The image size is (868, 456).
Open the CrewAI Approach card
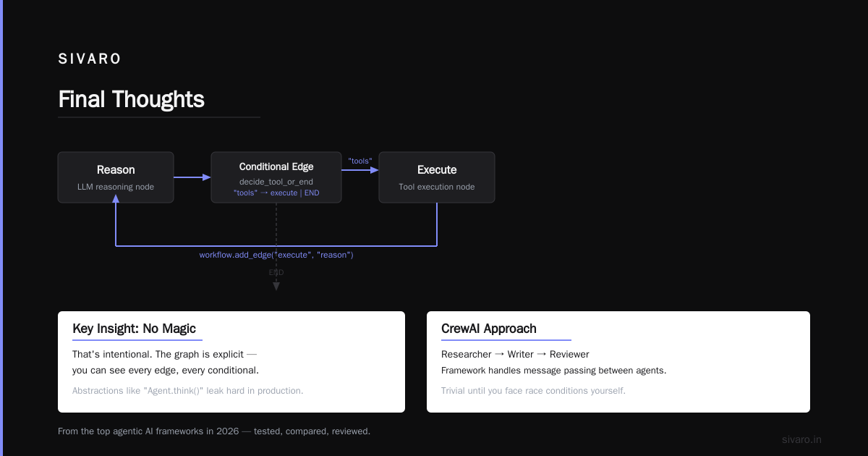tap(618, 362)
